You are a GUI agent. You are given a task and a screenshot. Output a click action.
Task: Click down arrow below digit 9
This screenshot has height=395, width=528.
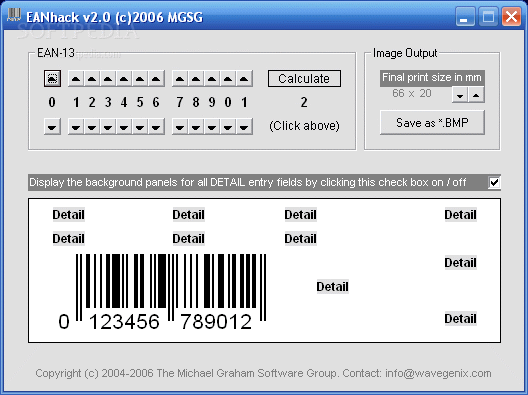tap(212, 127)
